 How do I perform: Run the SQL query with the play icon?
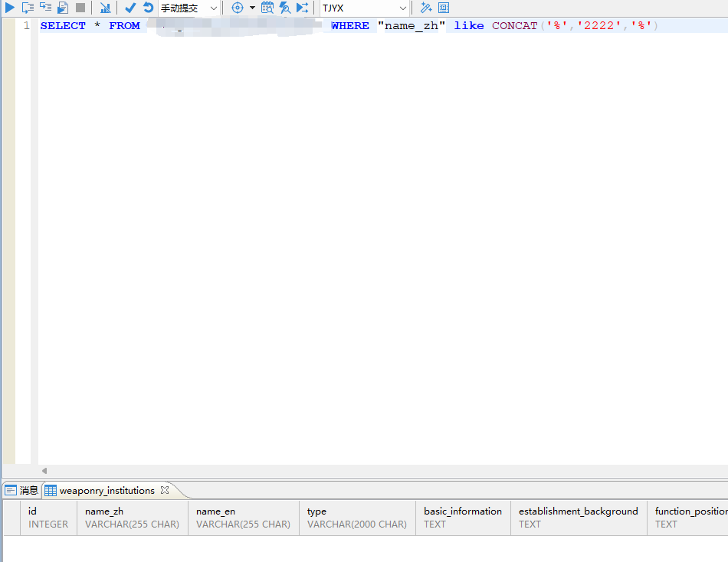point(10,8)
